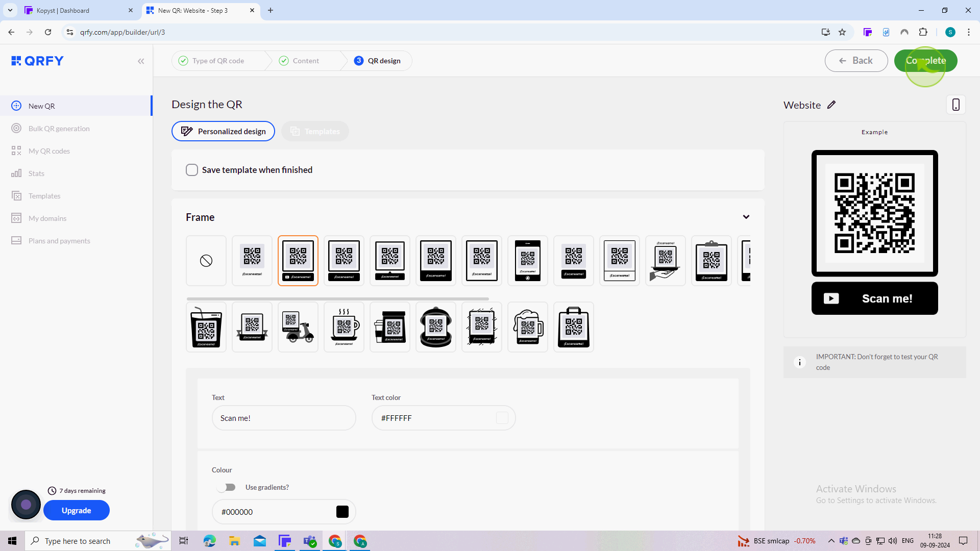
Task: Open the Chrome three-dot menu
Action: [x=969, y=32]
